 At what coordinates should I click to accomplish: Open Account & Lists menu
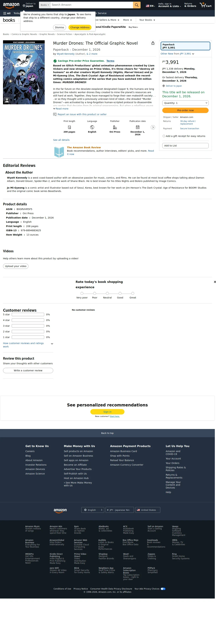click(169, 5)
